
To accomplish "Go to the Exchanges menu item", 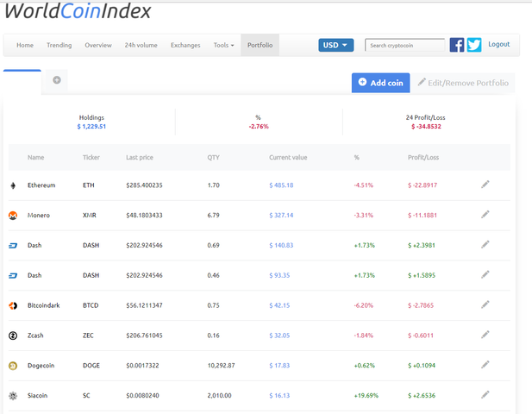I will (x=185, y=45).
